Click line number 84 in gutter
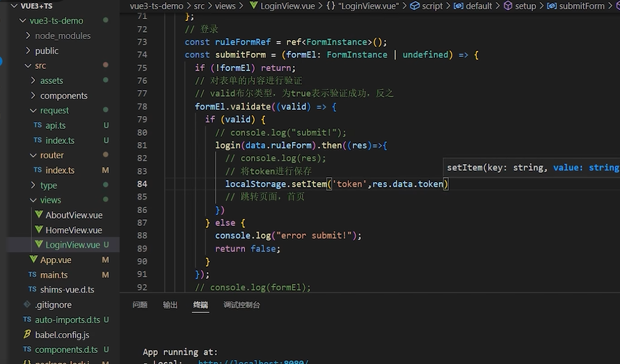Screen dimensions: 620x364 143,184
